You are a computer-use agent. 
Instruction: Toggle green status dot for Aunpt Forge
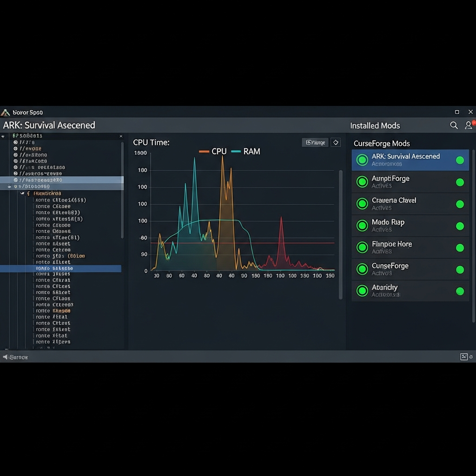click(460, 182)
